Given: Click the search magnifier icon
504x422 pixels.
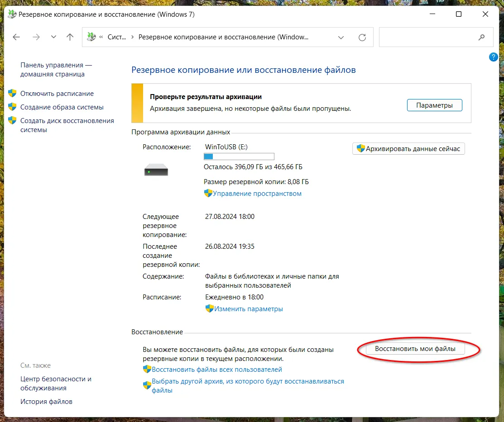Looking at the screenshot, I should click(x=481, y=38).
